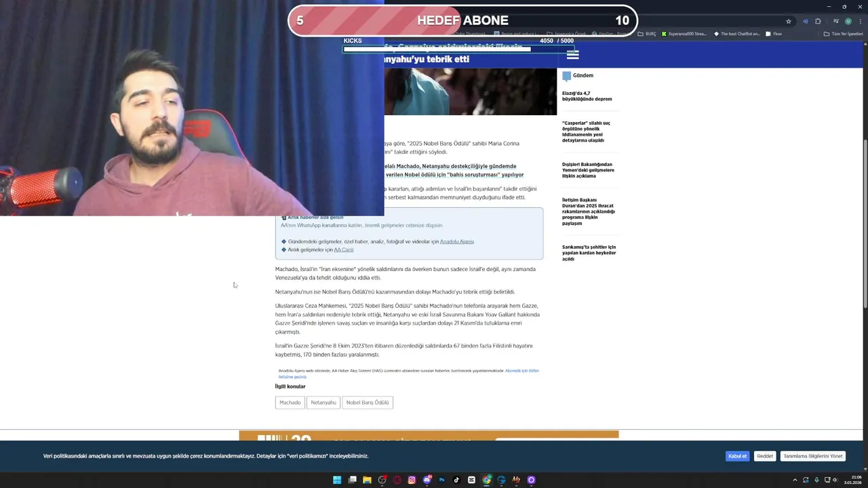Viewport: 868px width, 488px height.
Task: Open the "Casperlar" silahlı suç örgütü headline
Action: point(587,131)
